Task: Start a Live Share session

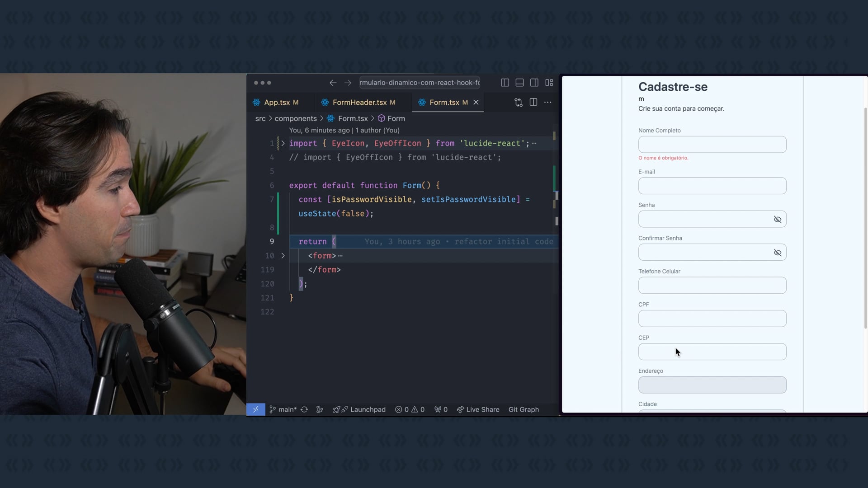Action: click(478, 409)
